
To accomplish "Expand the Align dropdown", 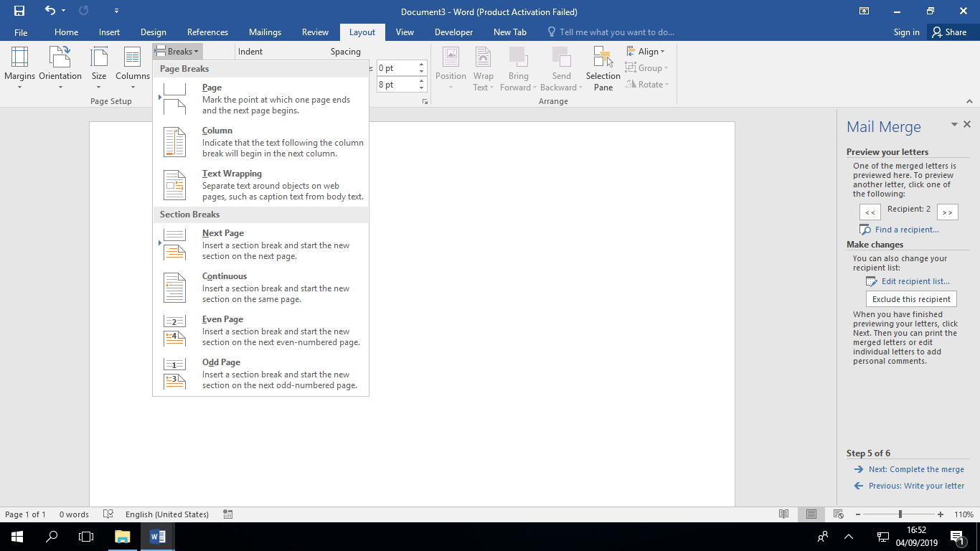I will pos(646,52).
